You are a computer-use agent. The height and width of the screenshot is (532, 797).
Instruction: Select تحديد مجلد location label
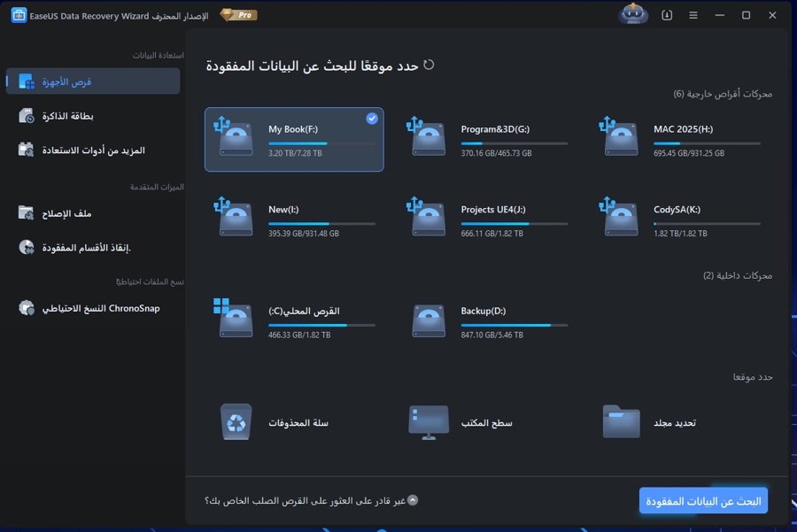point(675,423)
